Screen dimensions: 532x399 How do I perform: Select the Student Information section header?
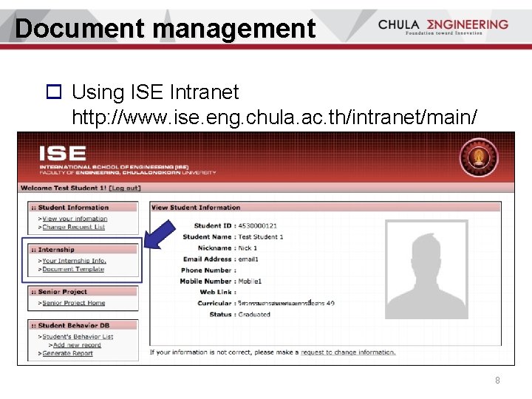point(83,208)
